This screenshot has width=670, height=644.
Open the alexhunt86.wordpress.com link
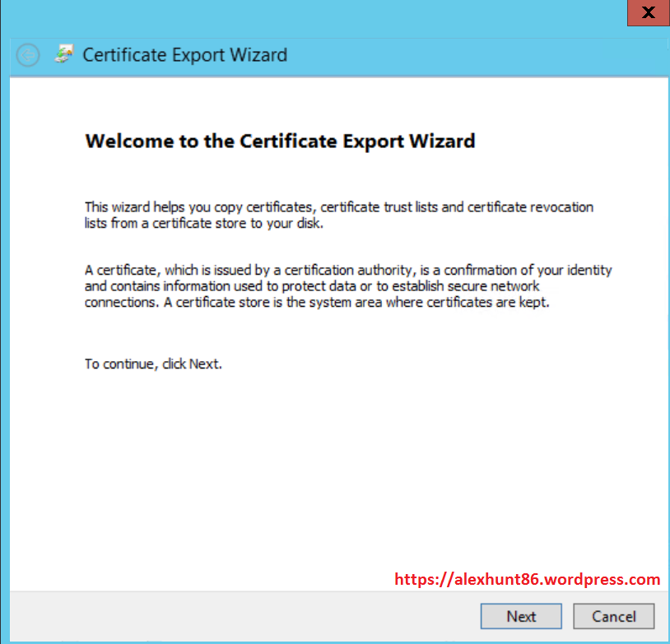point(527,579)
